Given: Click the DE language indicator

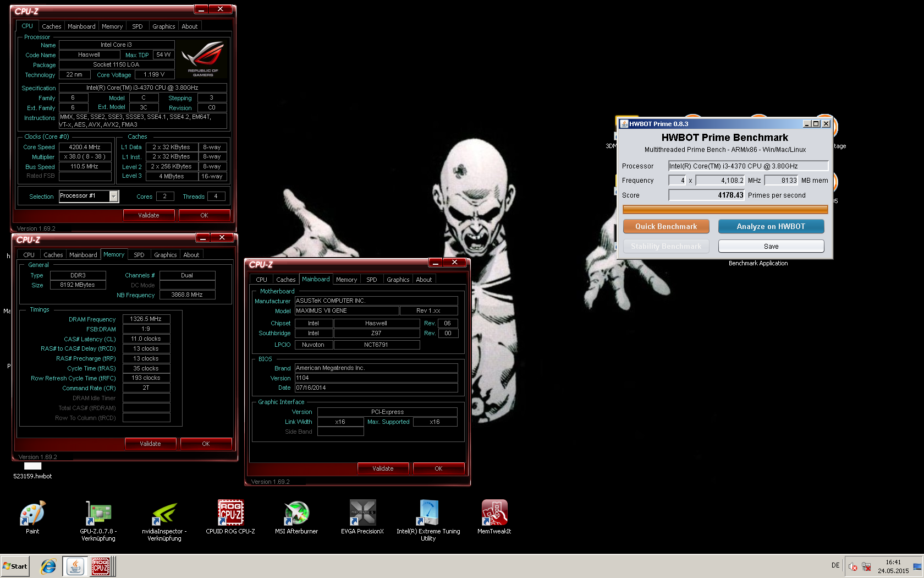Looking at the screenshot, I should [835, 565].
